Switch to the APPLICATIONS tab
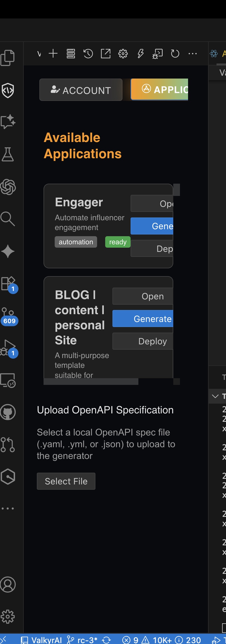This screenshot has width=226, height=644. coord(160,89)
